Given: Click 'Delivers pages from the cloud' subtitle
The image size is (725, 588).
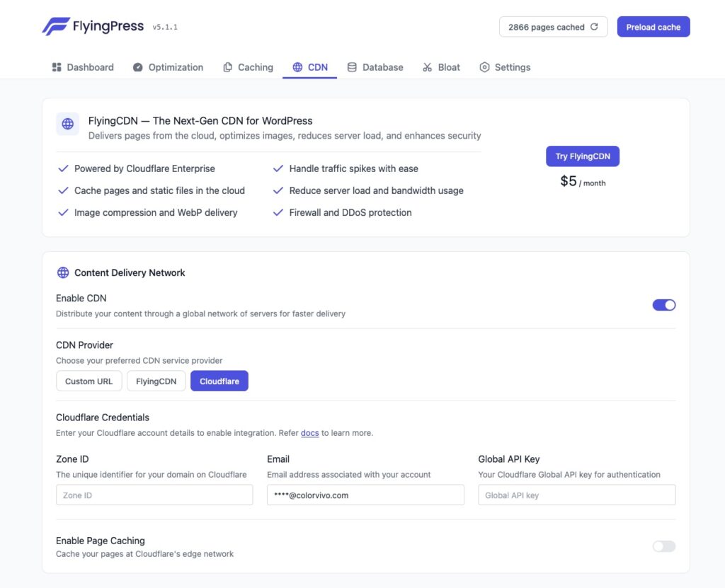Looking at the screenshot, I should (x=285, y=135).
